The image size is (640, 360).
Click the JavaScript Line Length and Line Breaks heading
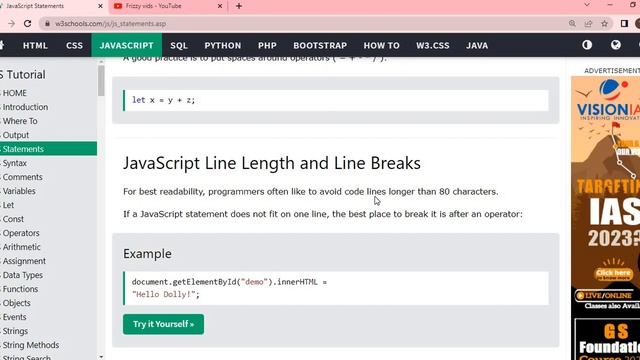(x=272, y=163)
